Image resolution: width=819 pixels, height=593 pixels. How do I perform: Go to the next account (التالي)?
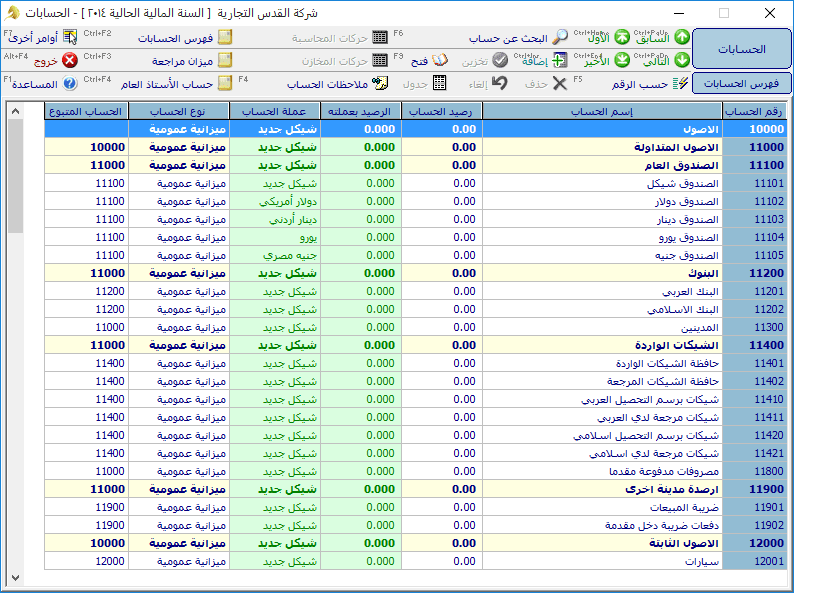[x=681, y=60]
